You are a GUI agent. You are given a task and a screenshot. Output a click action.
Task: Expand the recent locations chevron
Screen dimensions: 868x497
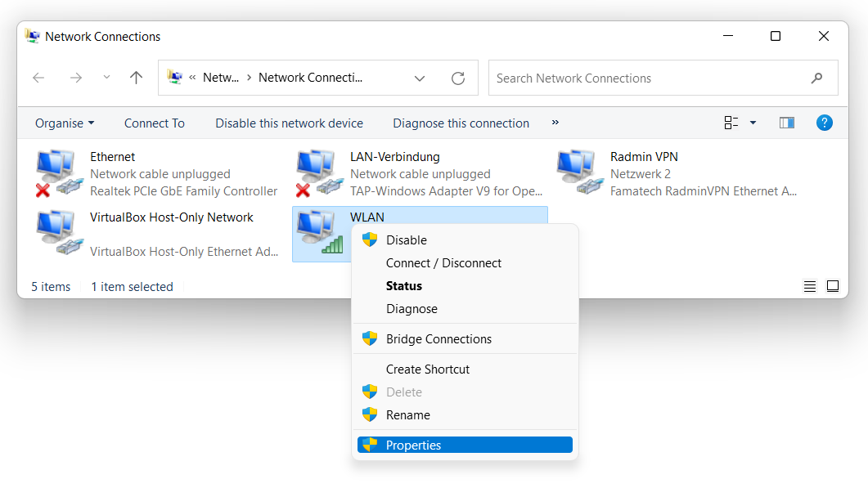click(x=106, y=78)
